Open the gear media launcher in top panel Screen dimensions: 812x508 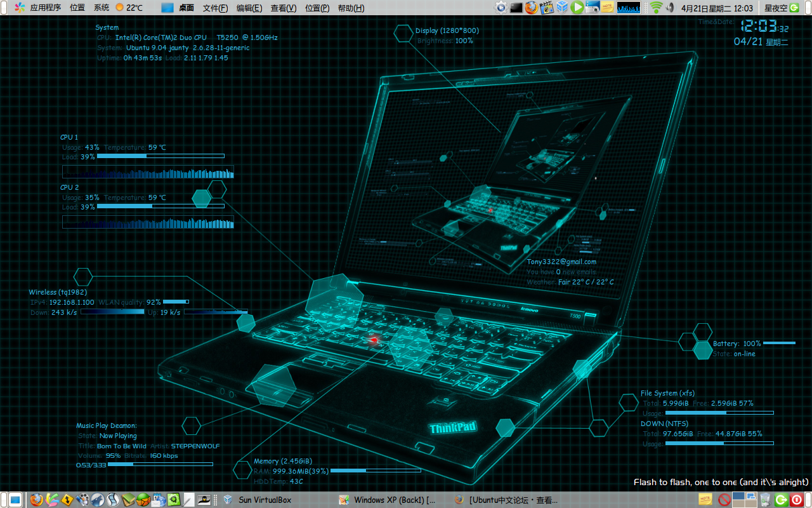tap(501, 8)
